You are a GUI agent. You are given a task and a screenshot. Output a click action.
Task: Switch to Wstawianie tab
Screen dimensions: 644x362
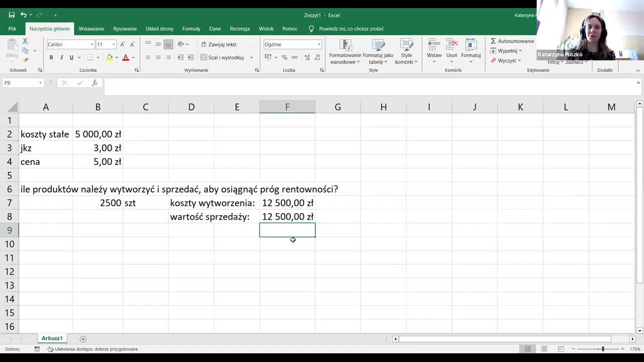pos(92,29)
